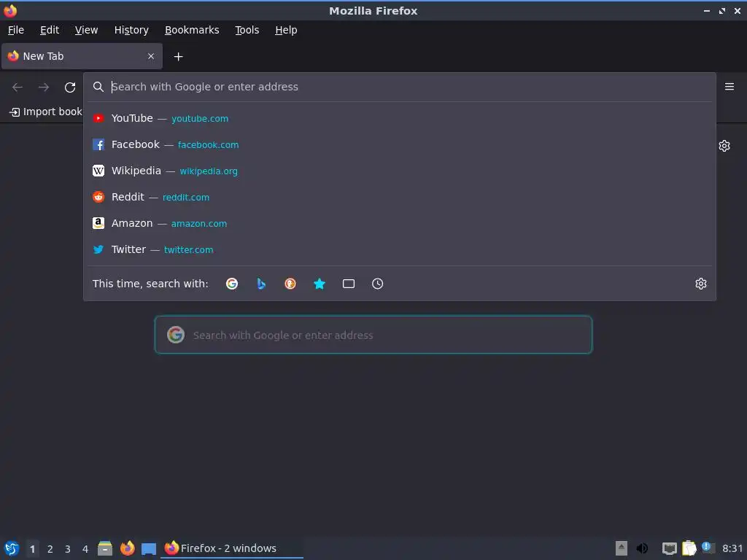Open the Firefox hamburger application menu

(x=729, y=87)
